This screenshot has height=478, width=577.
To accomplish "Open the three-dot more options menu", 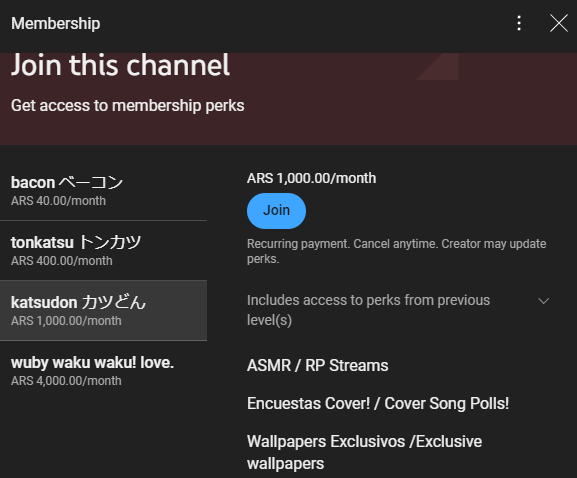I will 519,23.
